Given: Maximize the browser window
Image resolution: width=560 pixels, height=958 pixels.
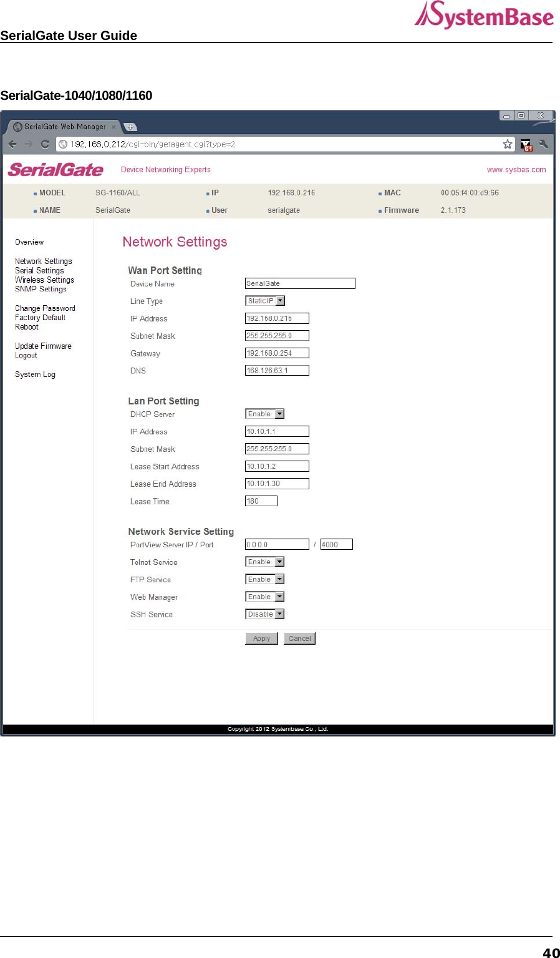Looking at the screenshot, I should point(521,115).
